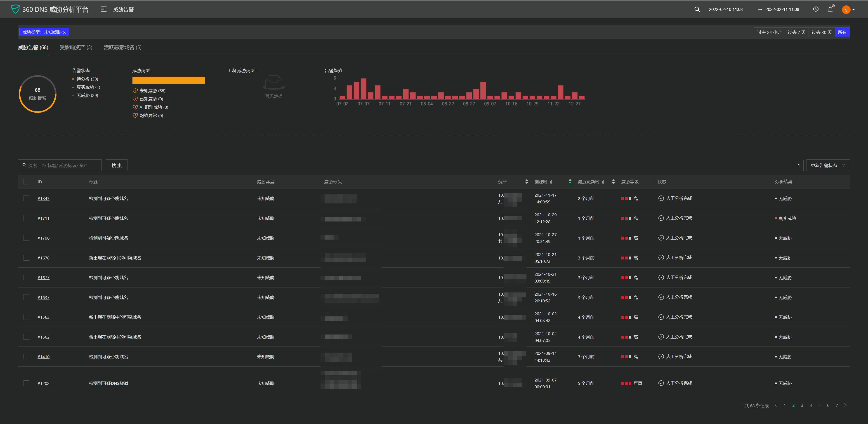
Task: Sort by 创建时间 column arrows
Action: click(570, 182)
